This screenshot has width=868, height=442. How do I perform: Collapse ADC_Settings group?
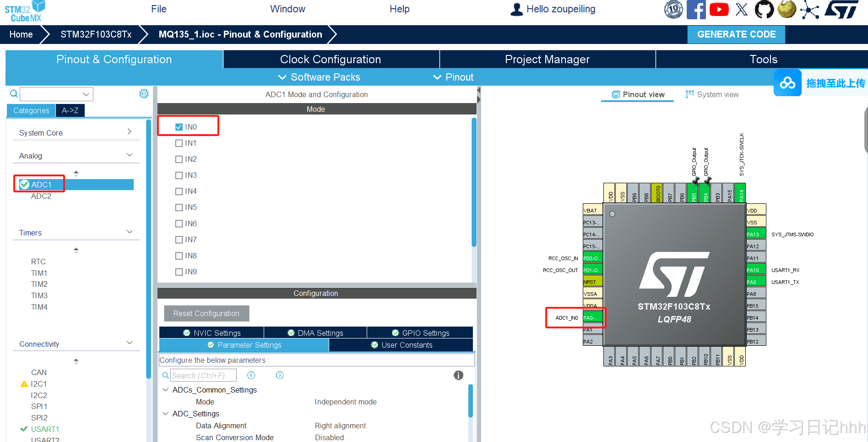165,414
